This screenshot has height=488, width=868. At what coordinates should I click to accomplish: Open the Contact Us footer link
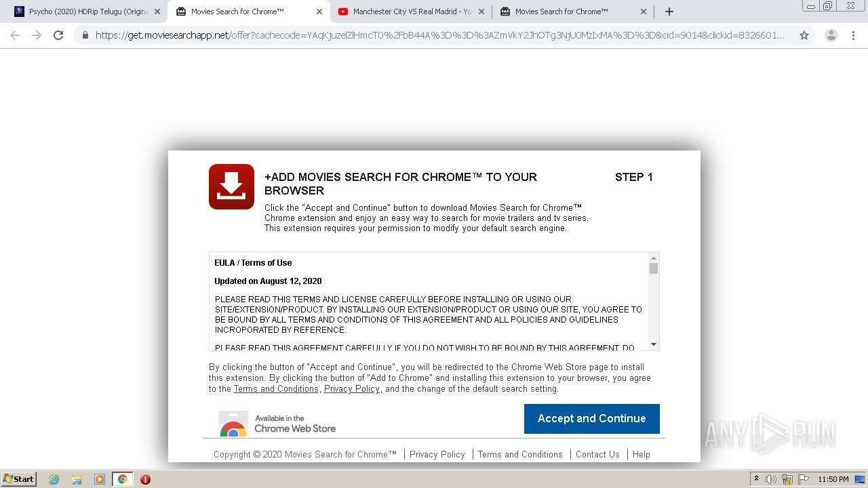[597, 455]
